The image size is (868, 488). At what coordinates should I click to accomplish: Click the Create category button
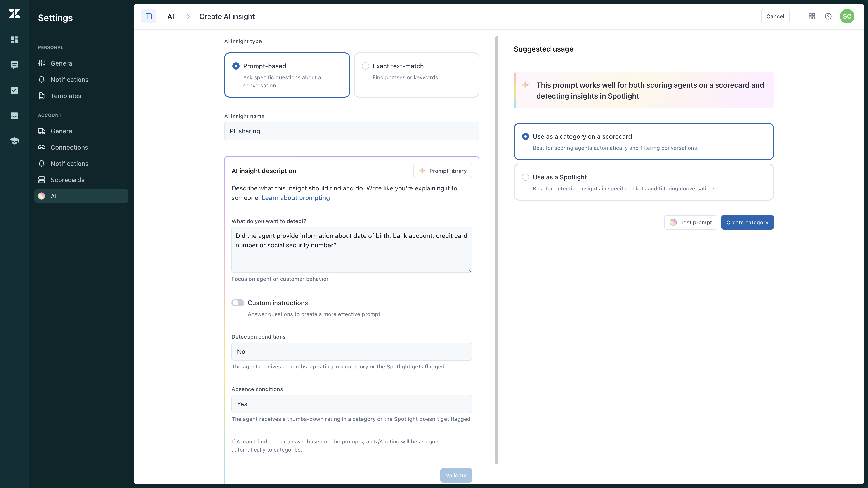click(x=747, y=222)
